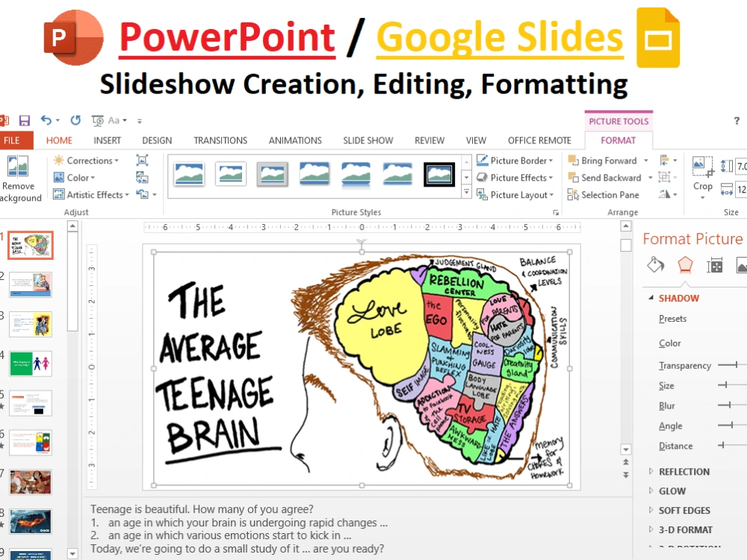
Task: Click the Group objects icon
Action: click(665, 177)
